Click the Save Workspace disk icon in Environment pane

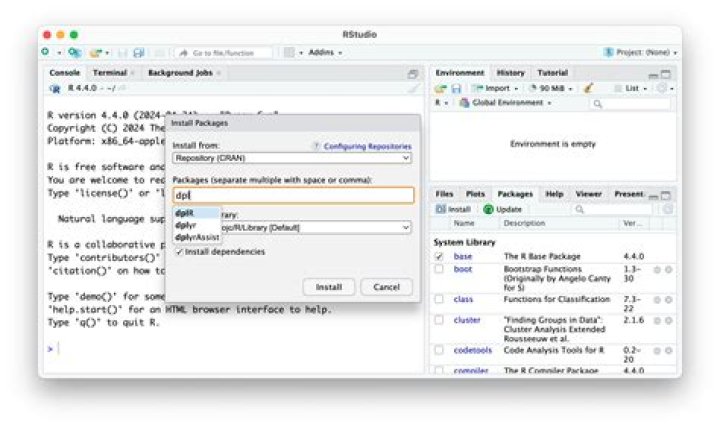pyautogui.click(x=456, y=88)
